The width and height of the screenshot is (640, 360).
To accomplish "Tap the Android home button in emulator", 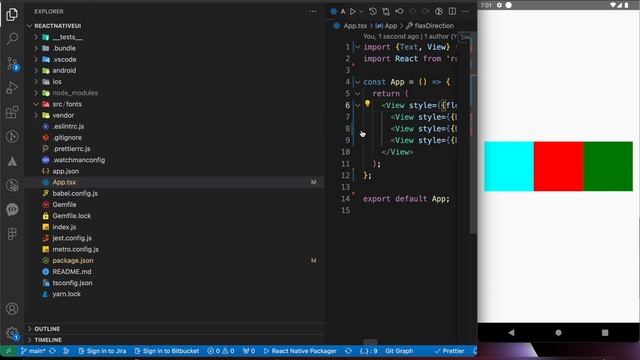I will pyautogui.click(x=558, y=332).
